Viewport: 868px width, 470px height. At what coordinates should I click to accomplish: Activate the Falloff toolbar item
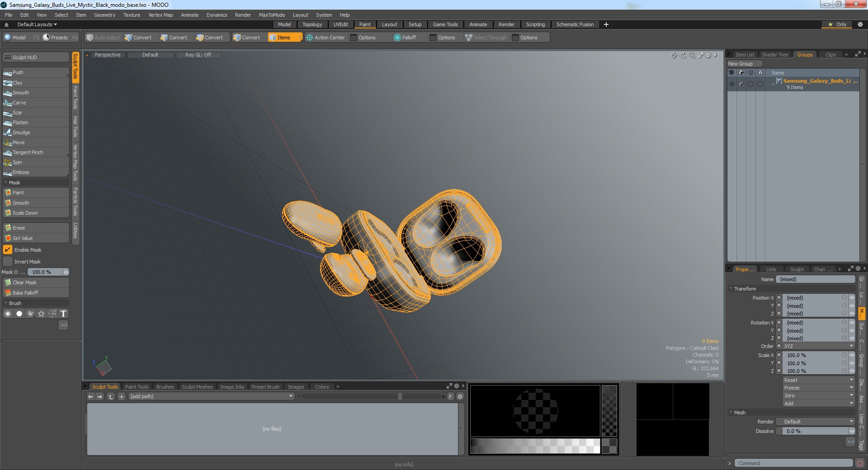tap(405, 38)
